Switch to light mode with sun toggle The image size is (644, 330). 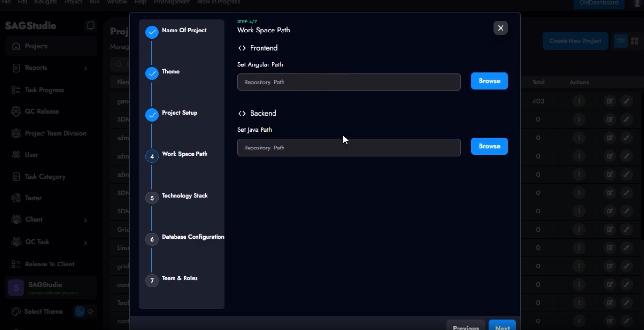click(90, 311)
